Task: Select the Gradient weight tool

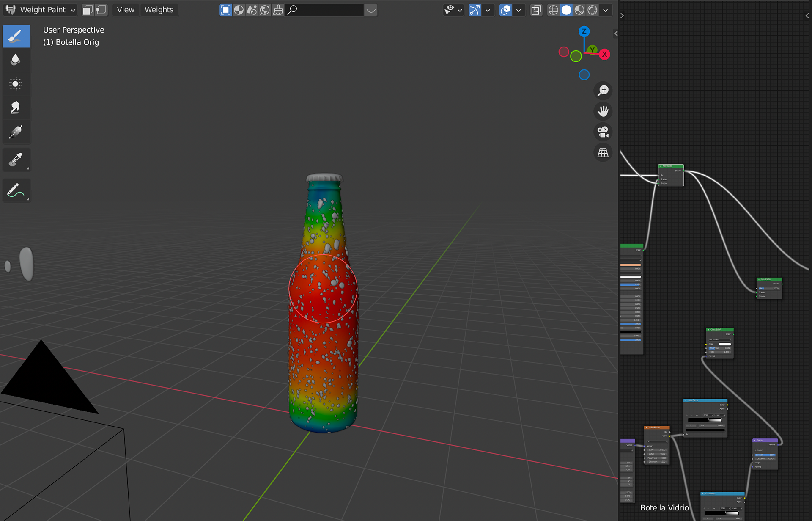Action: (x=16, y=132)
